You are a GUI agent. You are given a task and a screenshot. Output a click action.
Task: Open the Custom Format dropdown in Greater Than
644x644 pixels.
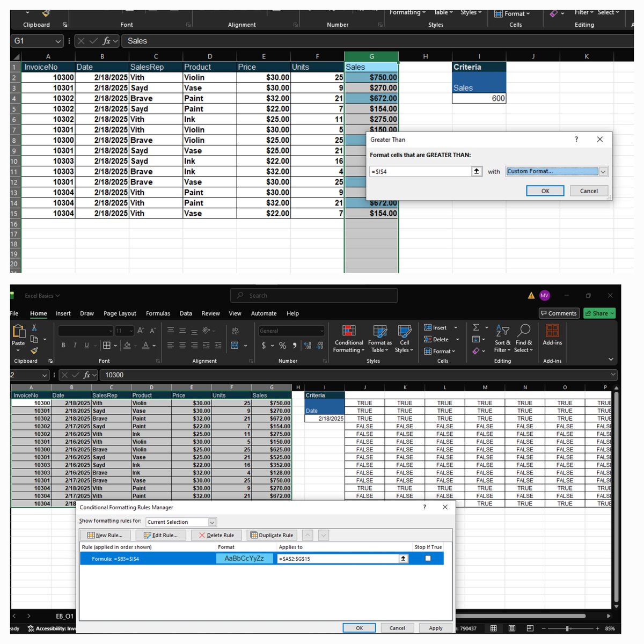point(603,172)
